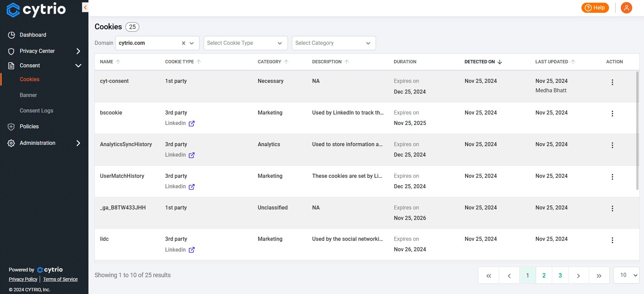
Task: Click the Medha Bhatt updater name
Action: (x=551, y=91)
